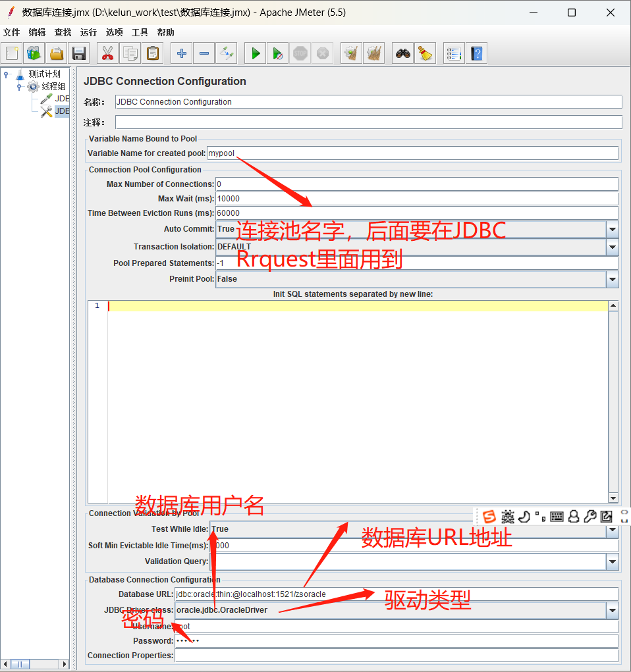Open the 运行 menu

tap(88, 32)
